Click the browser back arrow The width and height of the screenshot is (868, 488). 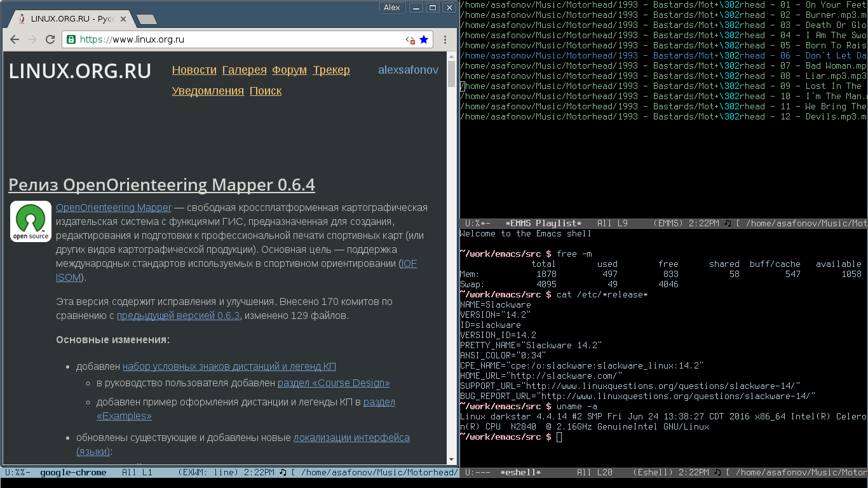(15, 39)
